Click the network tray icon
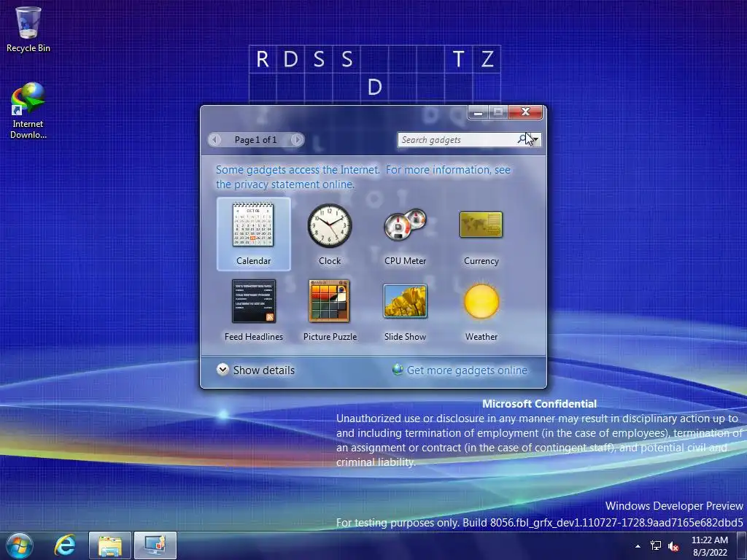The width and height of the screenshot is (747, 560). (x=656, y=545)
